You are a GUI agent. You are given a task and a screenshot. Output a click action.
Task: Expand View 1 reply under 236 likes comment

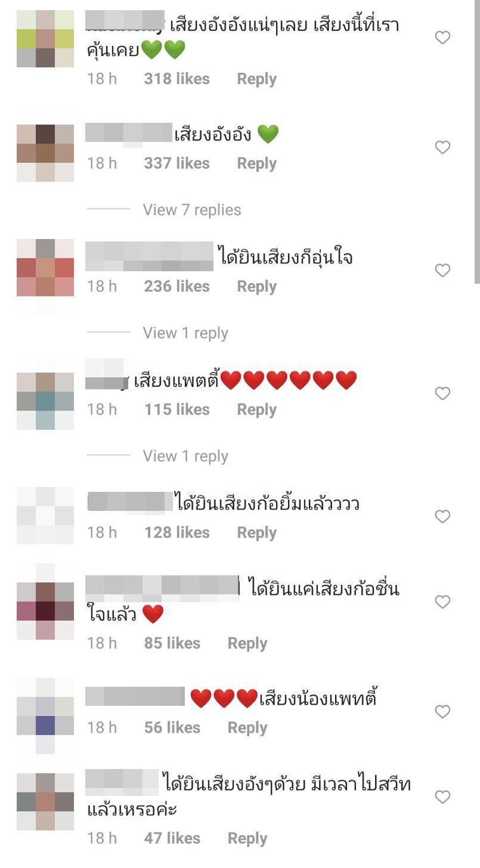click(185, 333)
